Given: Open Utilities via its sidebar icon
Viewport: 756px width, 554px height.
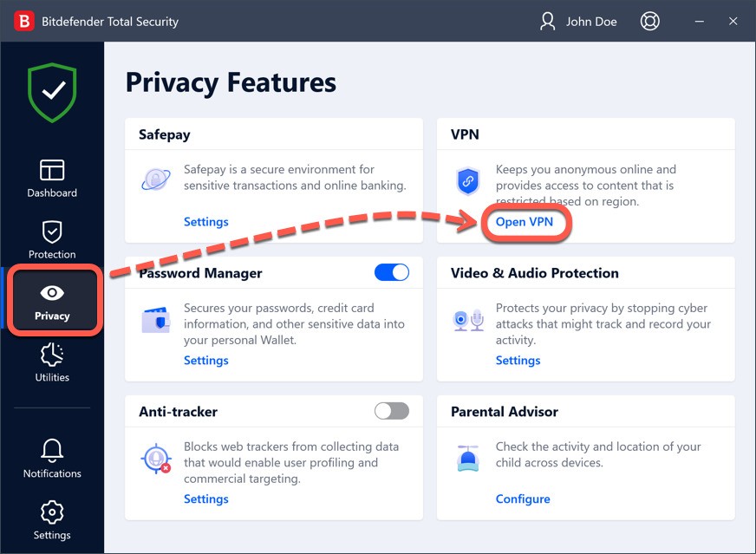Looking at the screenshot, I should pos(52,355).
